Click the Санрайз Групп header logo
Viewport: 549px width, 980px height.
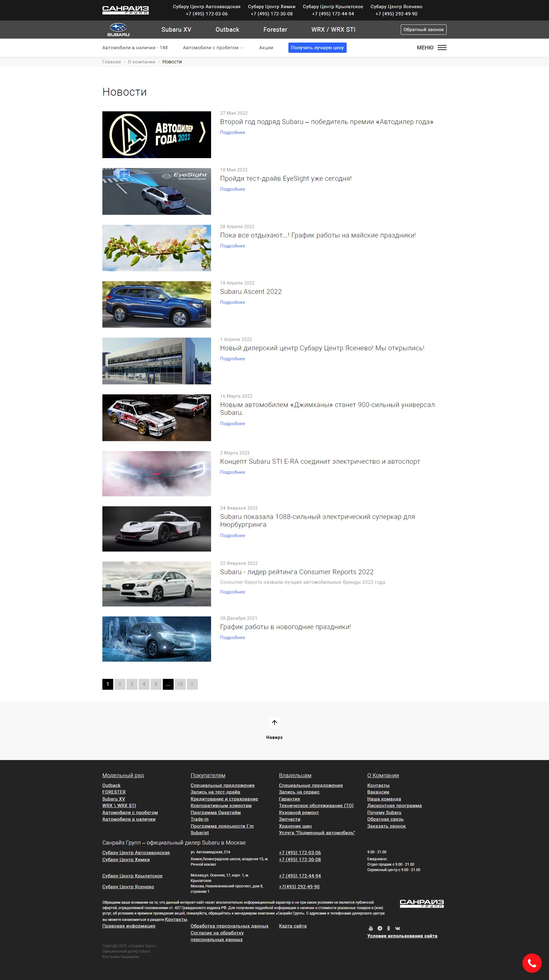(125, 10)
